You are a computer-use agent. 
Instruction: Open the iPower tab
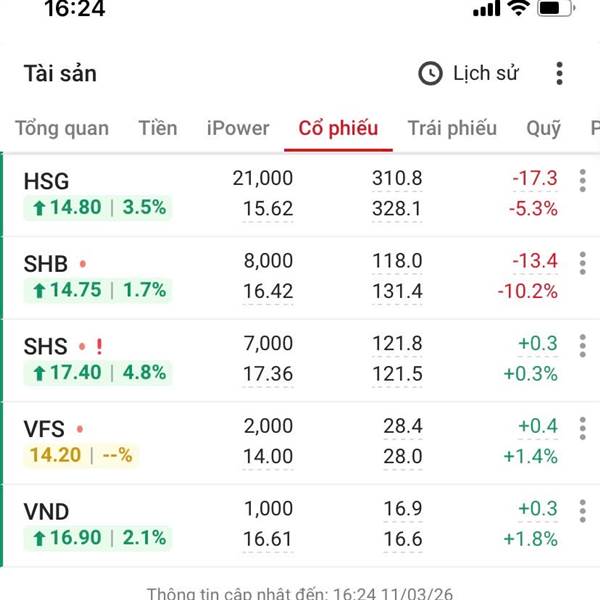coord(238,128)
